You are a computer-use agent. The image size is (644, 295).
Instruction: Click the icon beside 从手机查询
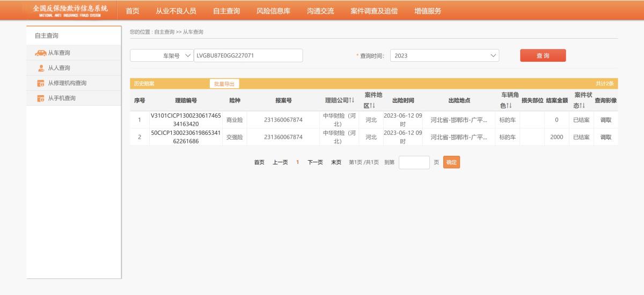(x=40, y=98)
